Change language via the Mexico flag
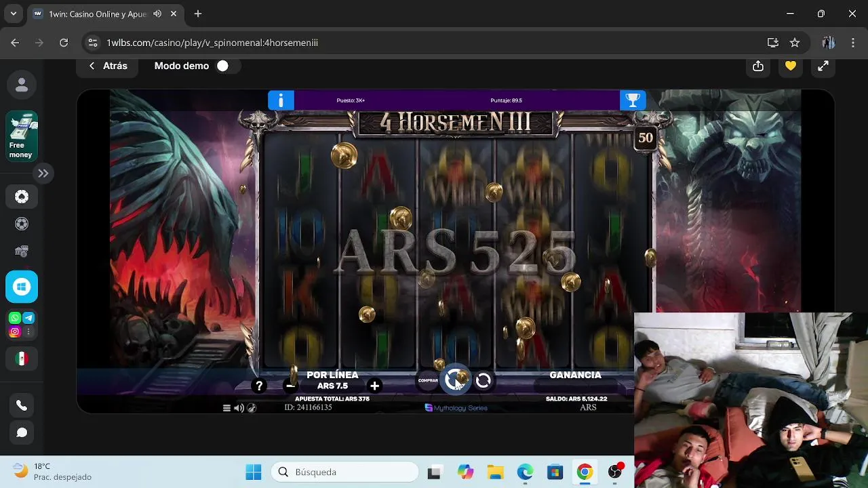The height and width of the screenshot is (488, 868). tap(22, 359)
